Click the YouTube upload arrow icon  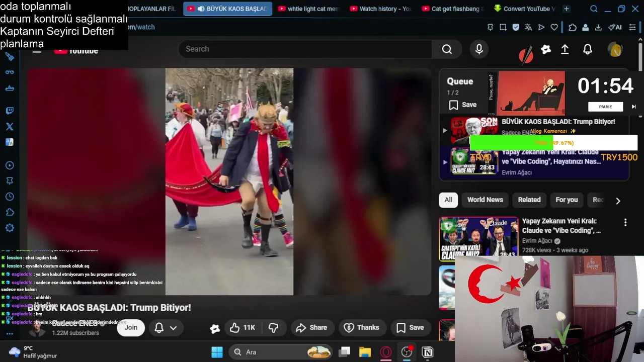(565, 49)
